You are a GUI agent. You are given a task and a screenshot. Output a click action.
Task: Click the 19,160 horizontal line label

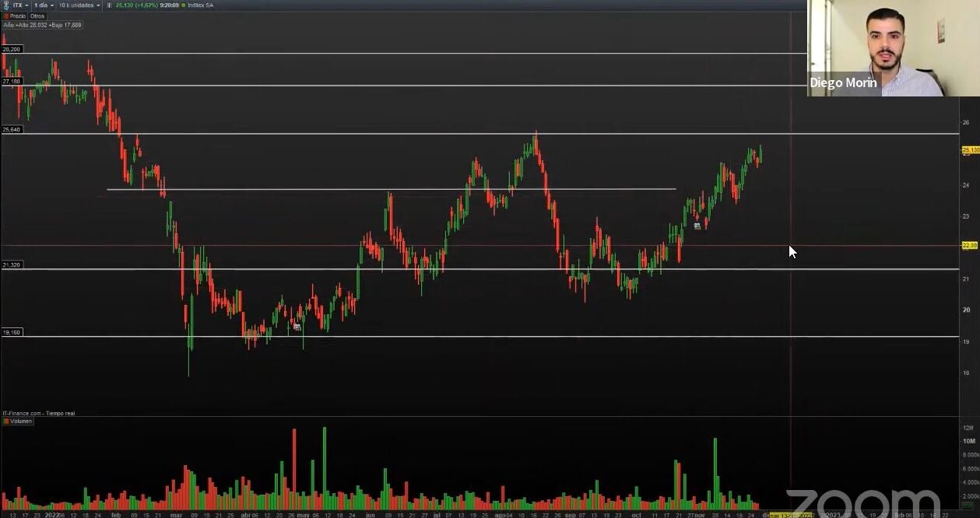[12, 332]
